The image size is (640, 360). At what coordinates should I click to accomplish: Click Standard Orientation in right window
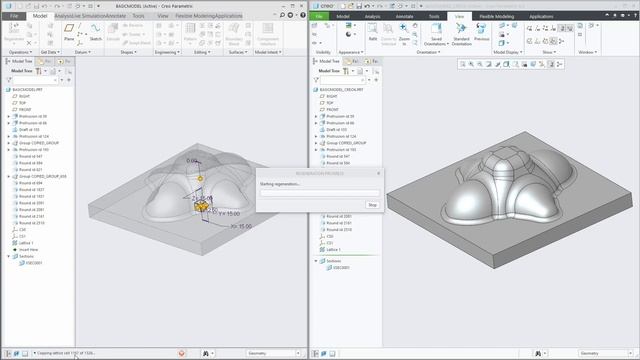coord(462,34)
